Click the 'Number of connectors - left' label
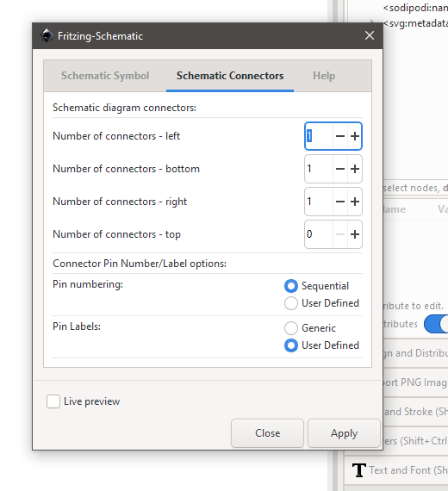The image size is (448, 491). pos(116,136)
